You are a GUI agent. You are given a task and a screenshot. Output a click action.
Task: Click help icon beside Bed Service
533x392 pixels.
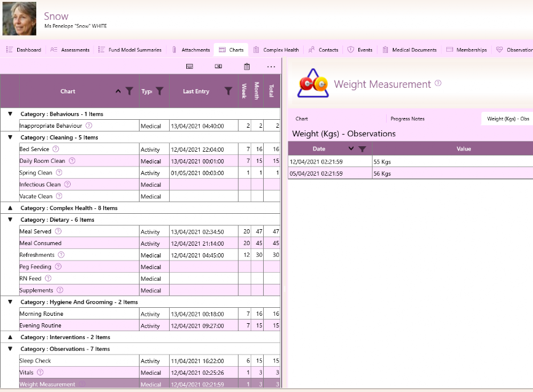(56, 149)
